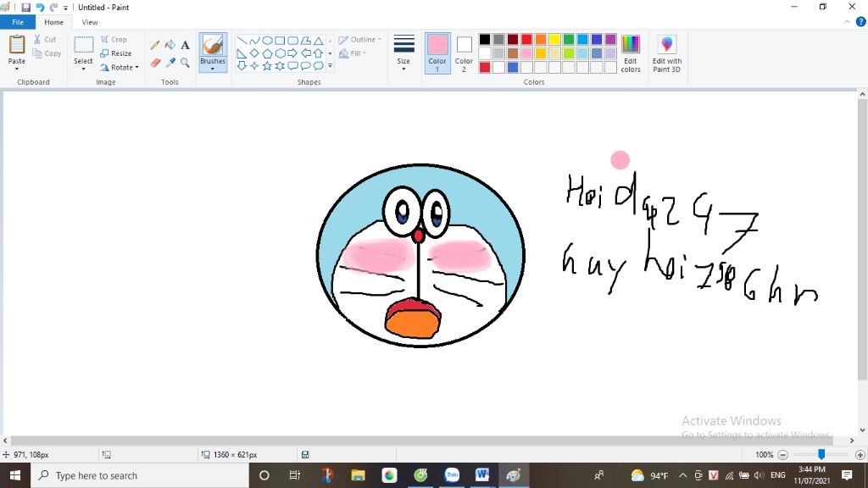868x488 pixels.
Task: Click the Save icon in title bar
Action: [26, 8]
